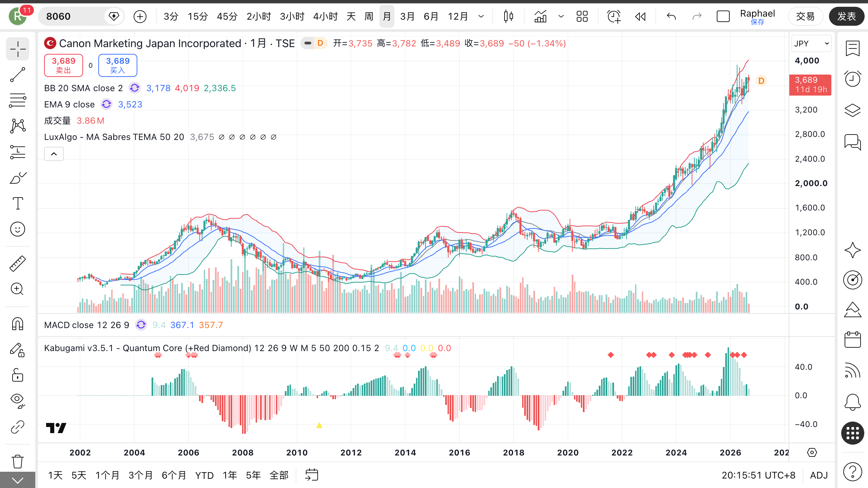Toggle hide all drawings eye icon
Viewport: 868px width, 488px height.
tap(18, 401)
